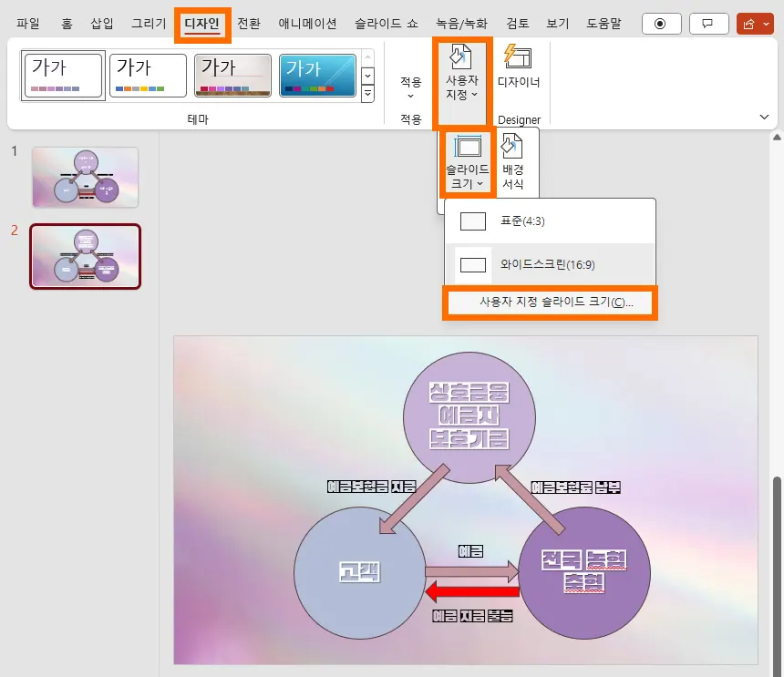Open the 파일 menu tab
The image size is (784, 677).
28,24
